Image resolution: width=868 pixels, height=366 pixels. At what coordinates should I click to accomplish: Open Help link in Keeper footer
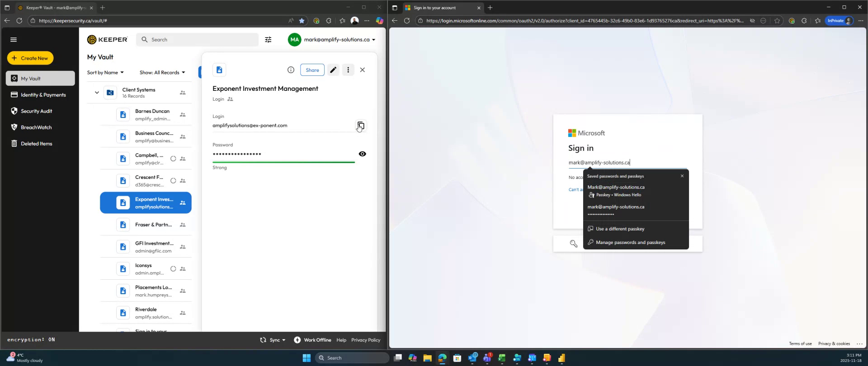click(341, 340)
